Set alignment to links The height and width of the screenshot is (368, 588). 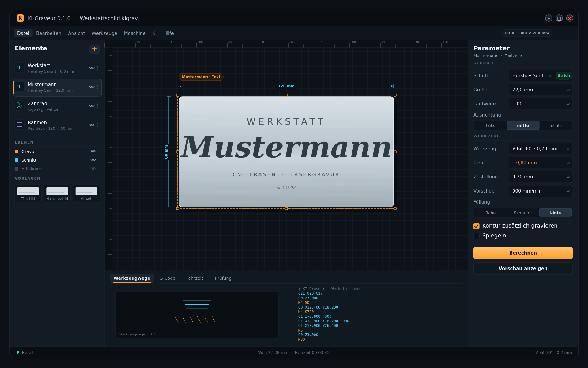[x=490, y=125]
